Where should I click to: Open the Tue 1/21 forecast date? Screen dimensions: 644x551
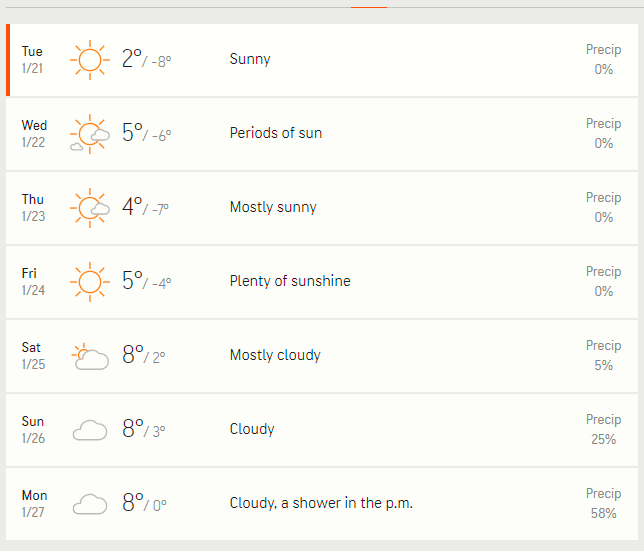click(x=32, y=60)
